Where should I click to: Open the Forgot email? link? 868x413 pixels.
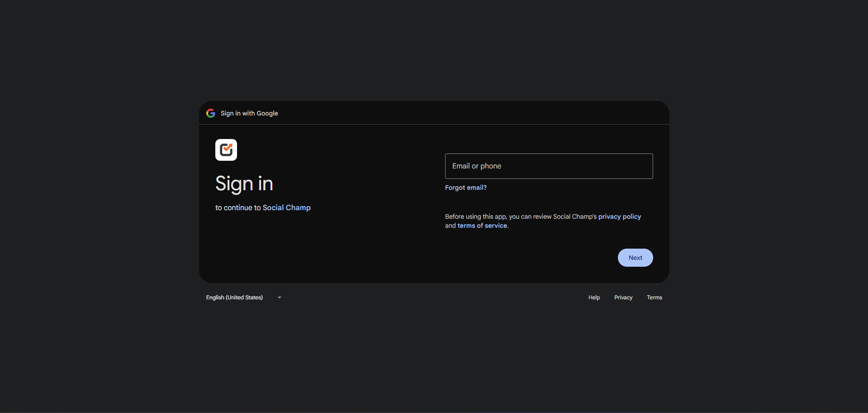click(x=465, y=187)
